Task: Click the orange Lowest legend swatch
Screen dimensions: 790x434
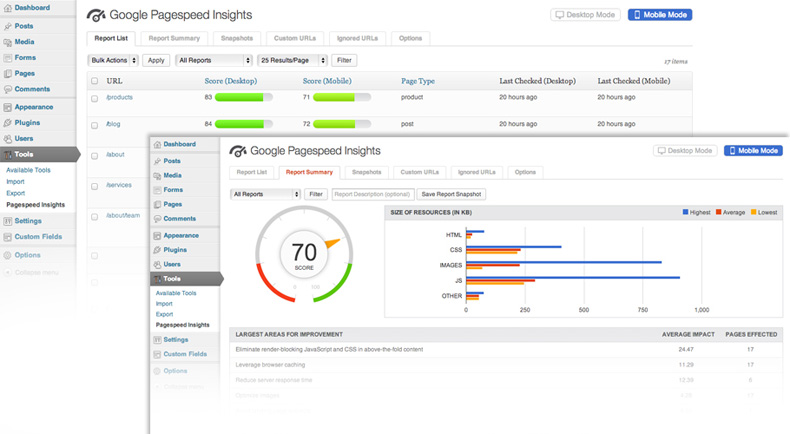Action: tap(754, 212)
